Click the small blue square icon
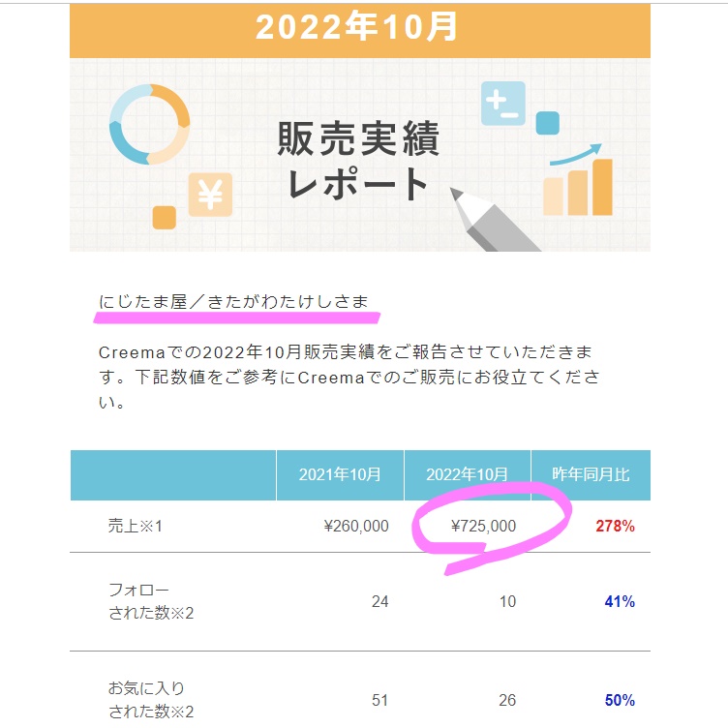The width and height of the screenshot is (728, 728). [547, 123]
